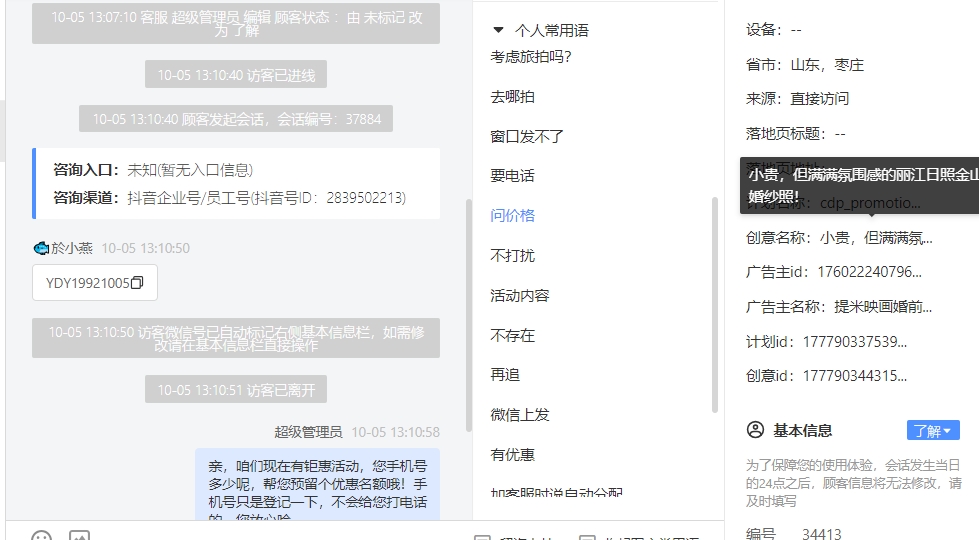Image resolution: width=979 pixels, height=540 pixels.
Task: Click the 广告主名称 value 提米映画婚前...
Action: (883, 307)
